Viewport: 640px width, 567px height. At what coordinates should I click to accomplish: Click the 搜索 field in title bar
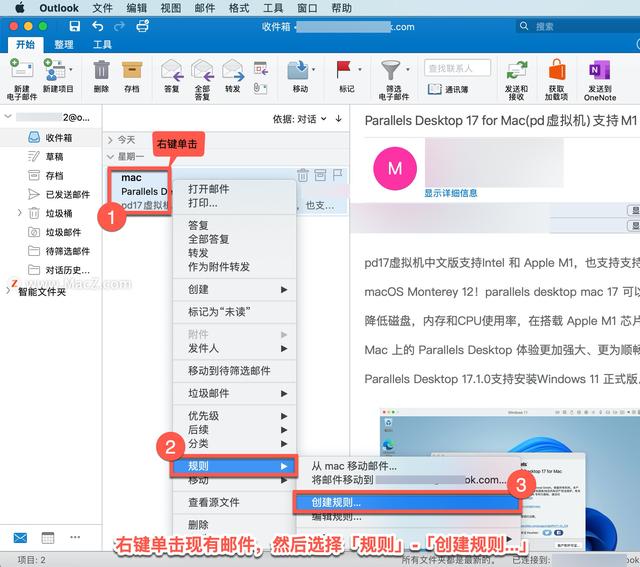tap(578, 27)
